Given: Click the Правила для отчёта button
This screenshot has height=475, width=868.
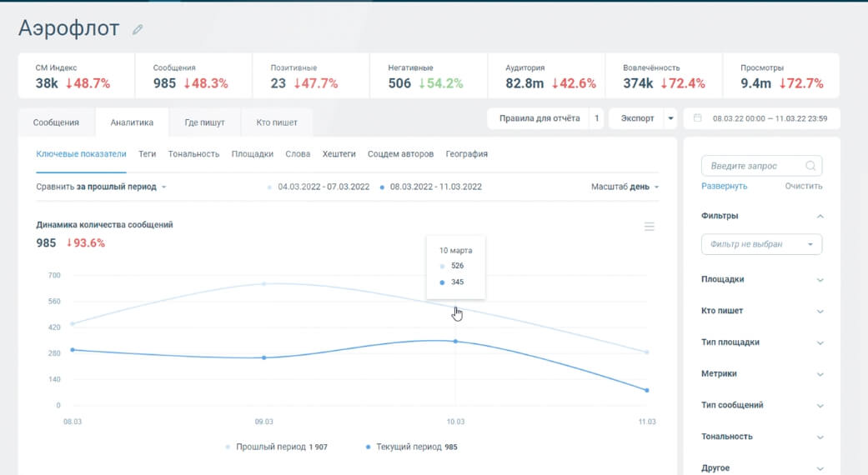Looking at the screenshot, I should point(539,118).
